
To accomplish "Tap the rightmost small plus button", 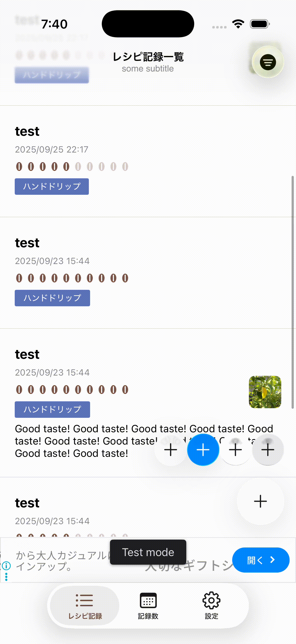I will [268, 449].
